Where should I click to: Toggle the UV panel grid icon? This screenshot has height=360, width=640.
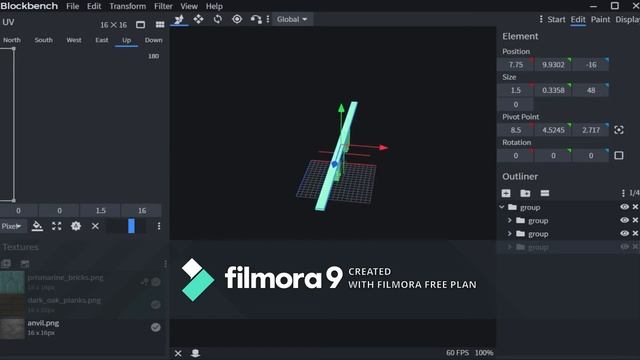pyautogui.click(x=160, y=25)
